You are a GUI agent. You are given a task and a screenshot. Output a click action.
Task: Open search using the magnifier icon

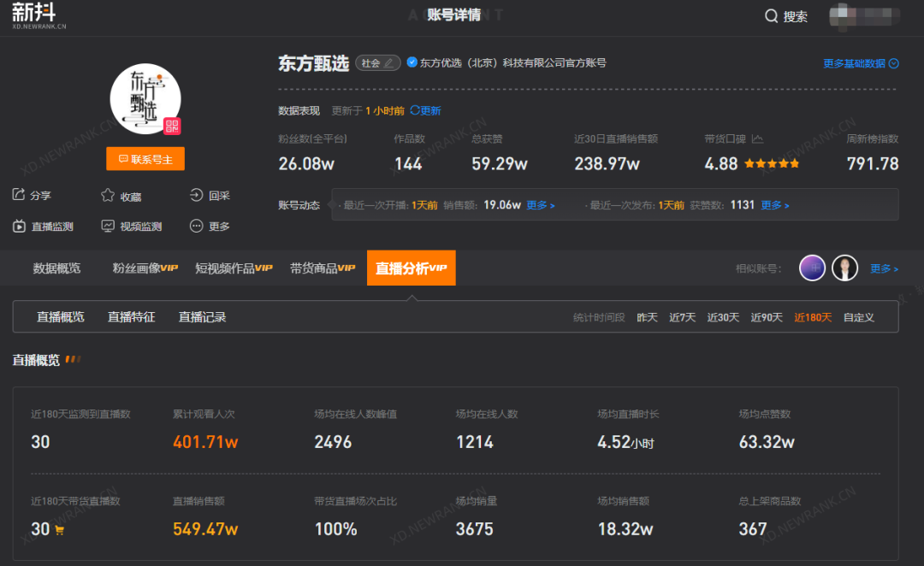pyautogui.click(x=771, y=15)
